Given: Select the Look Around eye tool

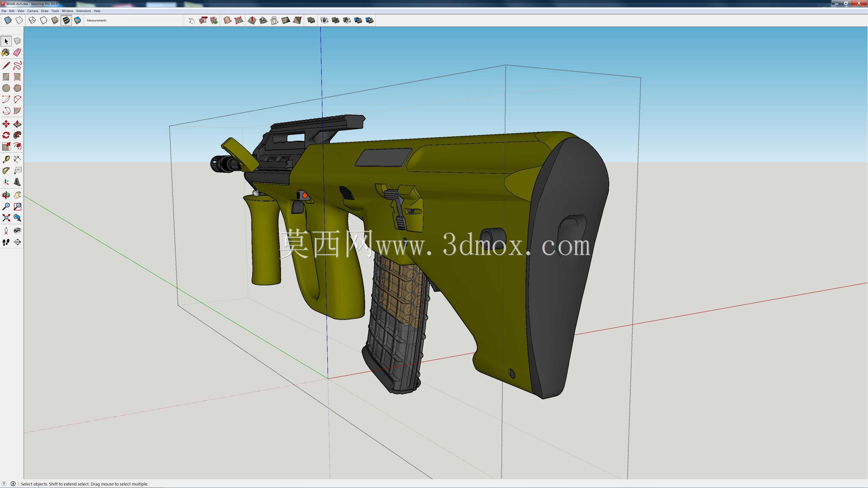Looking at the screenshot, I should tap(18, 231).
